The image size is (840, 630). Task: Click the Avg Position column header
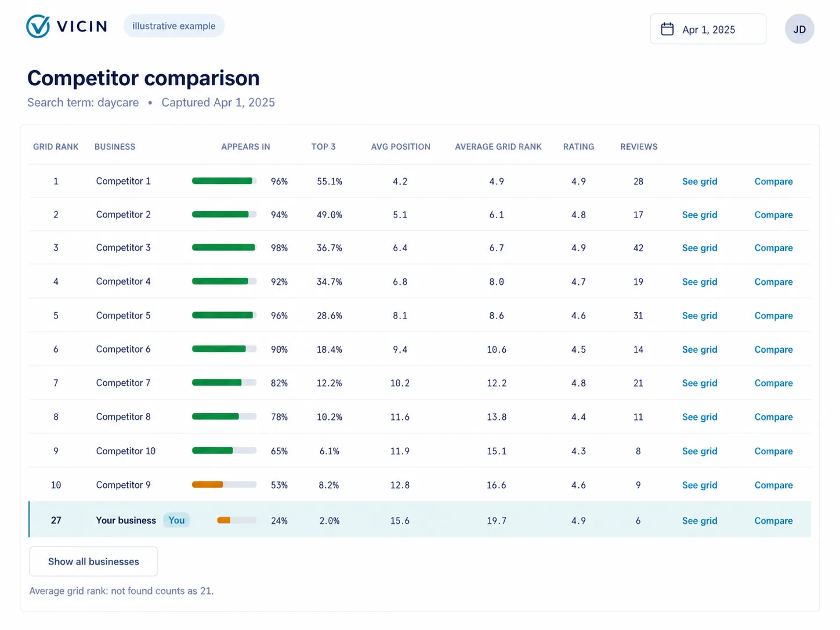coord(401,147)
